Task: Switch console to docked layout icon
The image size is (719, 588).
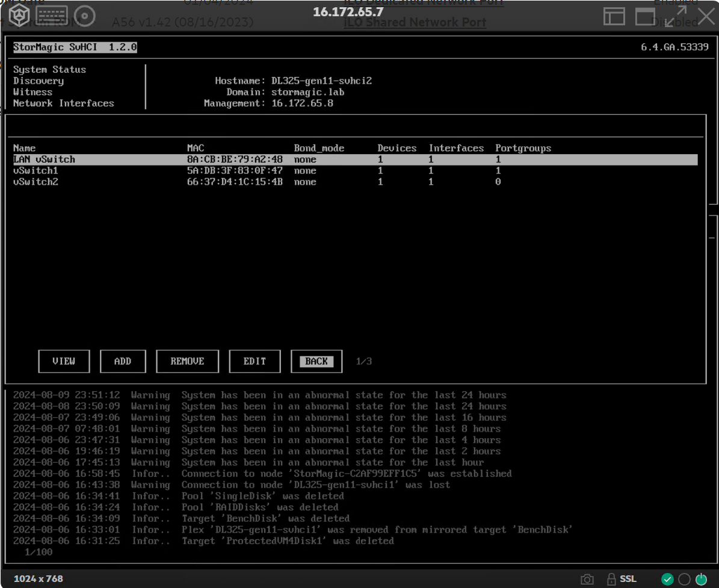Action: pyautogui.click(x=614, y=16)
